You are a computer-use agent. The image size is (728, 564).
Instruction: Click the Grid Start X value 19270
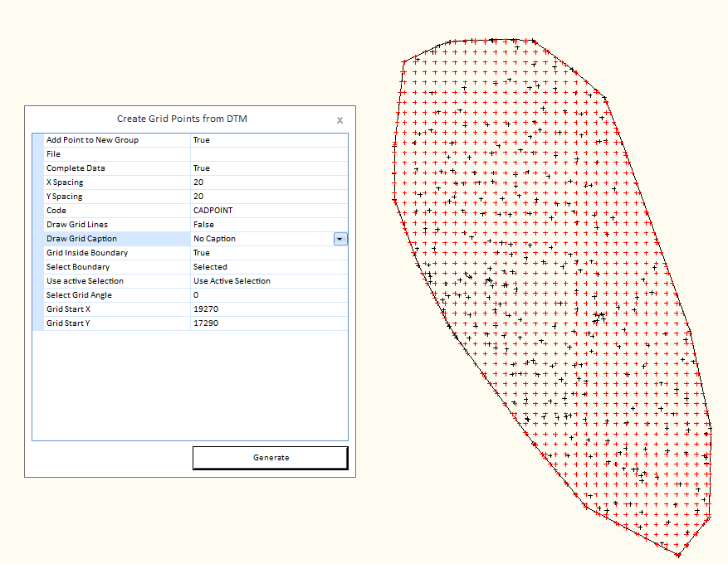(268, 309)
